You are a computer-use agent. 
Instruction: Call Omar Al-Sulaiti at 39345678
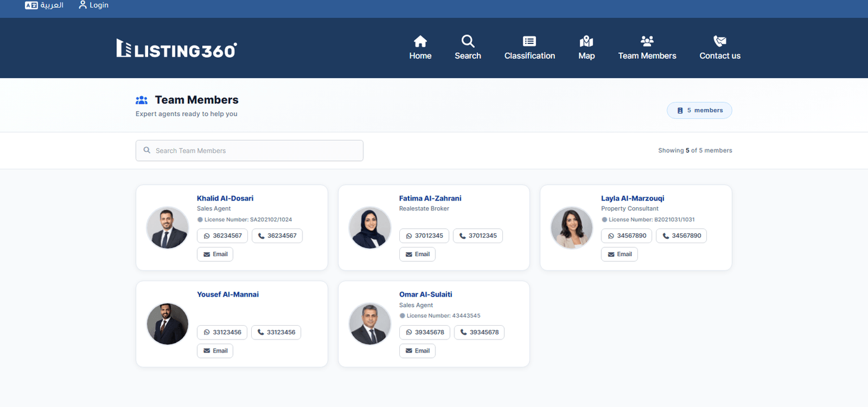tap(479, 333)
